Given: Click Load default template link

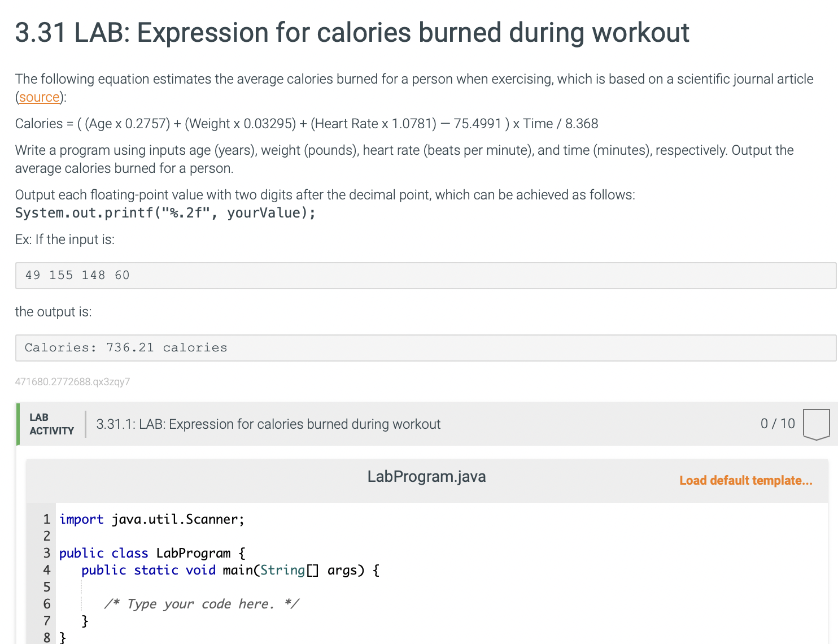Looking at the screenshot, I should click(x=746, y=480).
